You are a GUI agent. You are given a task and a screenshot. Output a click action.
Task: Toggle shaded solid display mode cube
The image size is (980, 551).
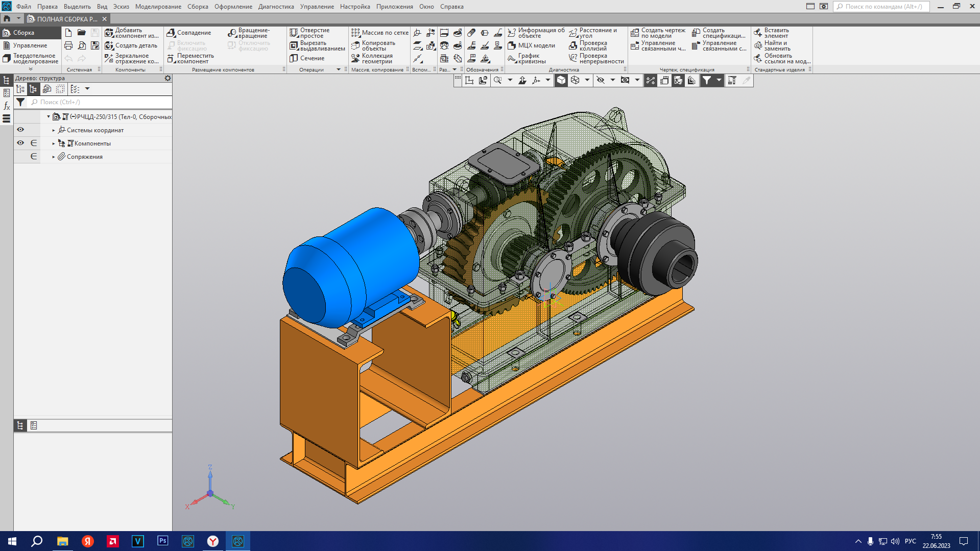coord(561,80)
